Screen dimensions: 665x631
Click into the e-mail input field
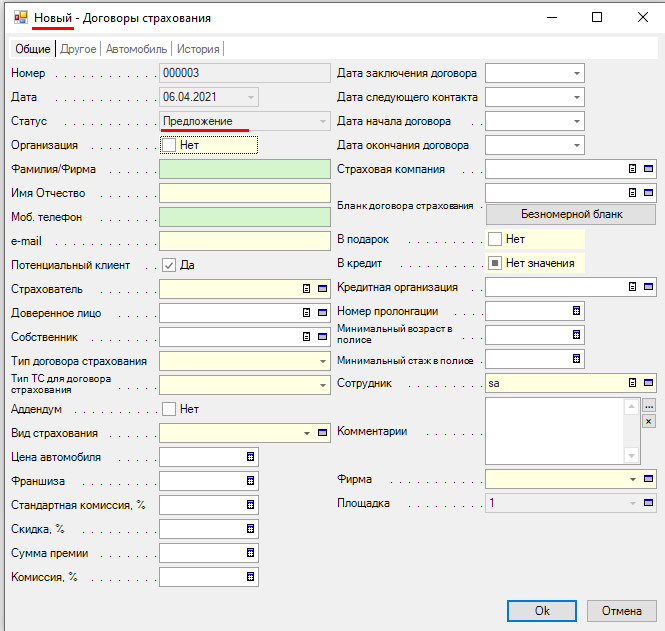[x=243, y=241]
